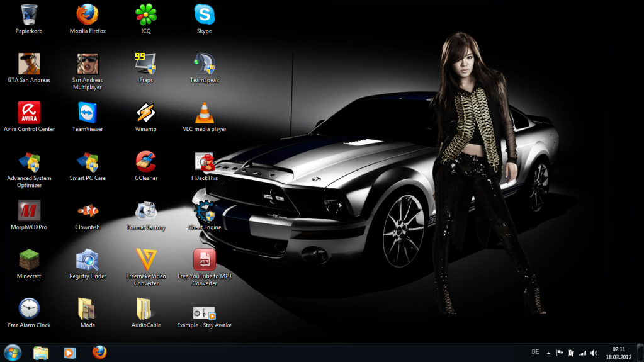Open Windows Explorer from the taskbar

coord(41,353)
